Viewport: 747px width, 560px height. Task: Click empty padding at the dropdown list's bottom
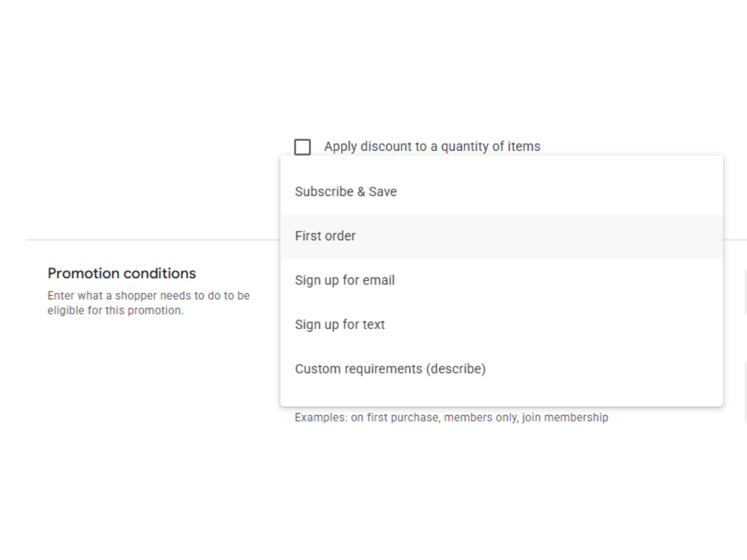502,399
